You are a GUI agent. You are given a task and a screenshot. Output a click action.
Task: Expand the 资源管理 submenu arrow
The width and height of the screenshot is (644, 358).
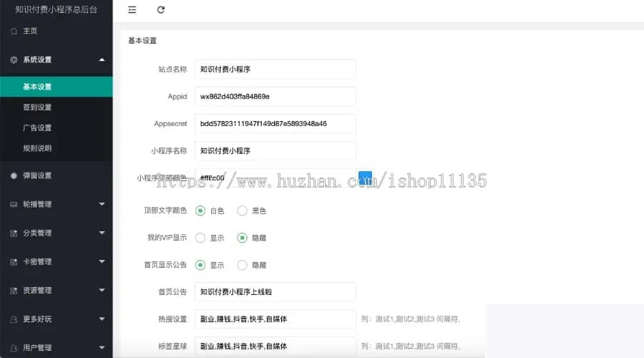point(102,291)
